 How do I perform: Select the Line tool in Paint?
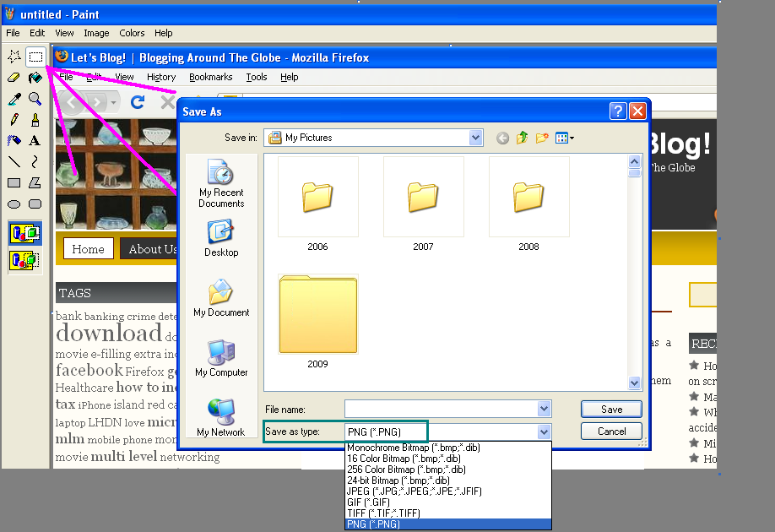click(x=14, y=161)
